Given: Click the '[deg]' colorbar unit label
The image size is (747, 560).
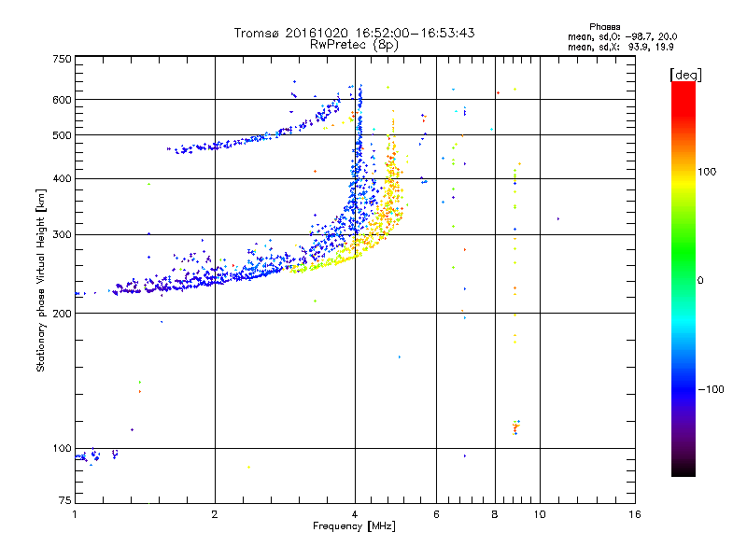Looking at the screenshot, I should (685, 75).
